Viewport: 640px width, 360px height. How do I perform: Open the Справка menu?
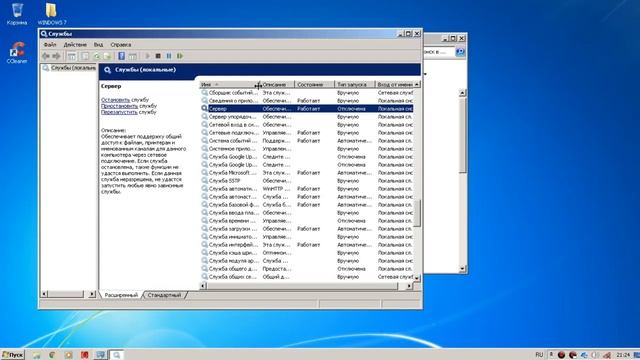121,44
